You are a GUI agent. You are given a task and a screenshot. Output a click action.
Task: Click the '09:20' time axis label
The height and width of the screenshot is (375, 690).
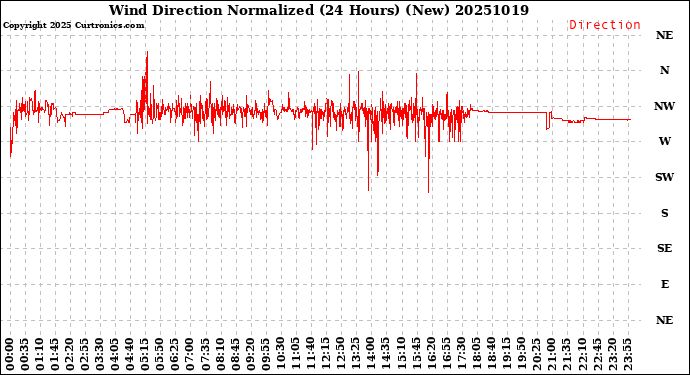coord(250,355)
